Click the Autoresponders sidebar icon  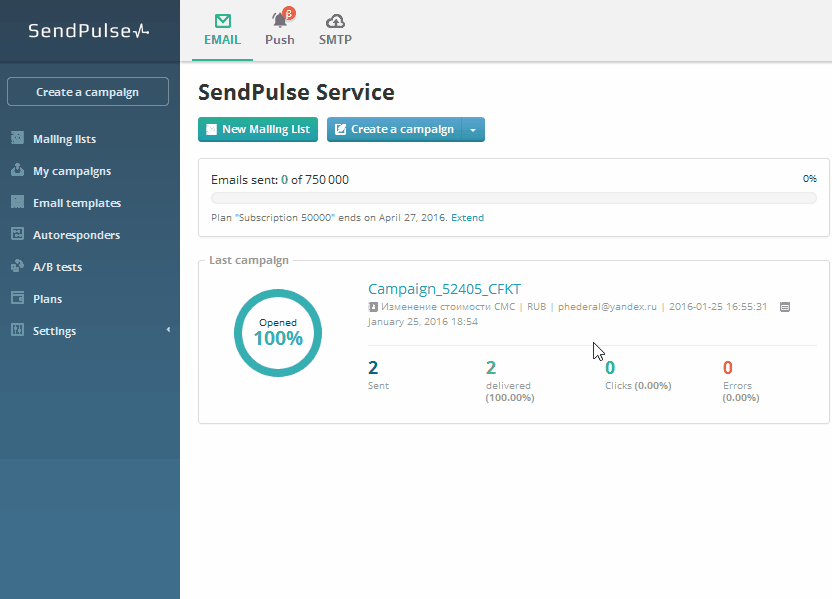pos(18,233)
